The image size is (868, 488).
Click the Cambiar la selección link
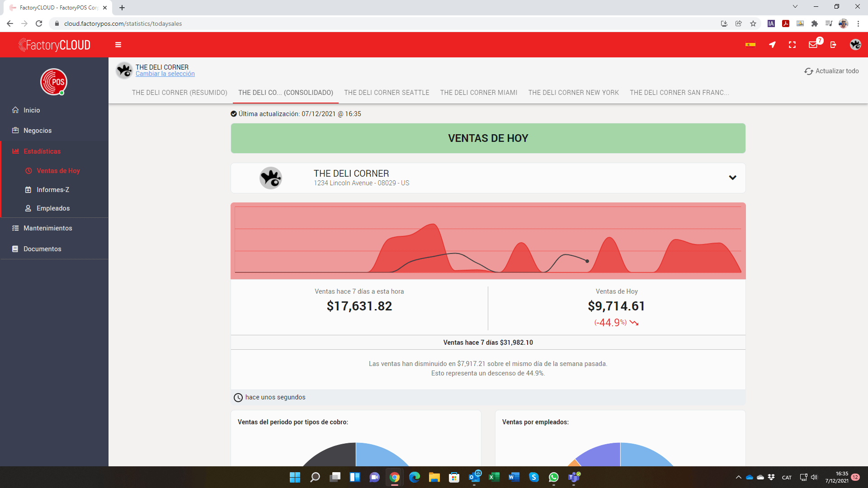click(165, 74)
